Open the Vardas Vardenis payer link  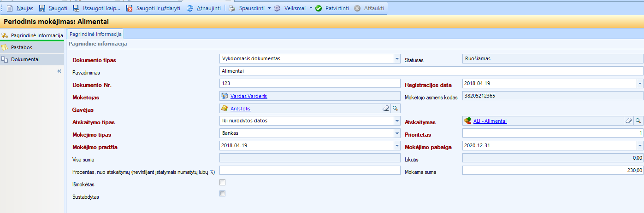(x=248, y=96)
